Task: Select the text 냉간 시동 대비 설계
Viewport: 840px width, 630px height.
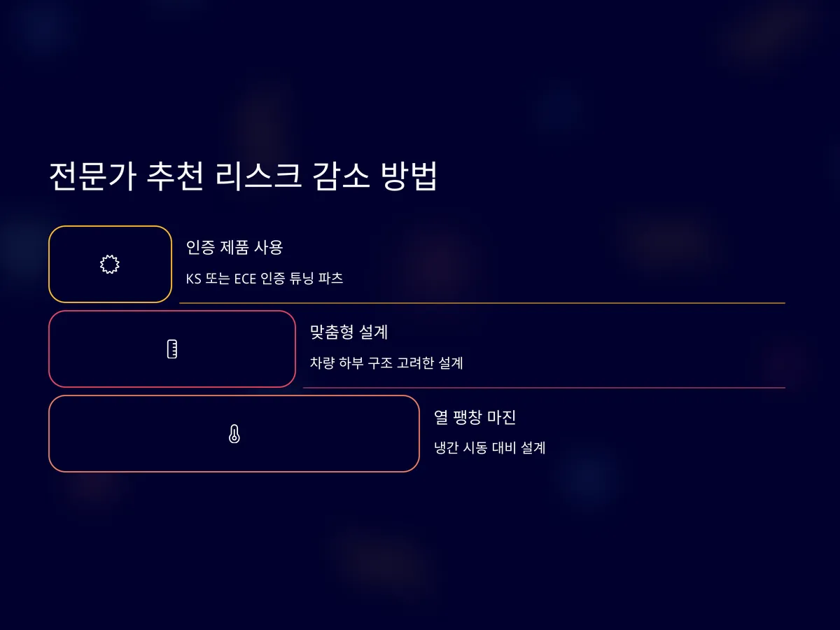Action: click(489, 448)
